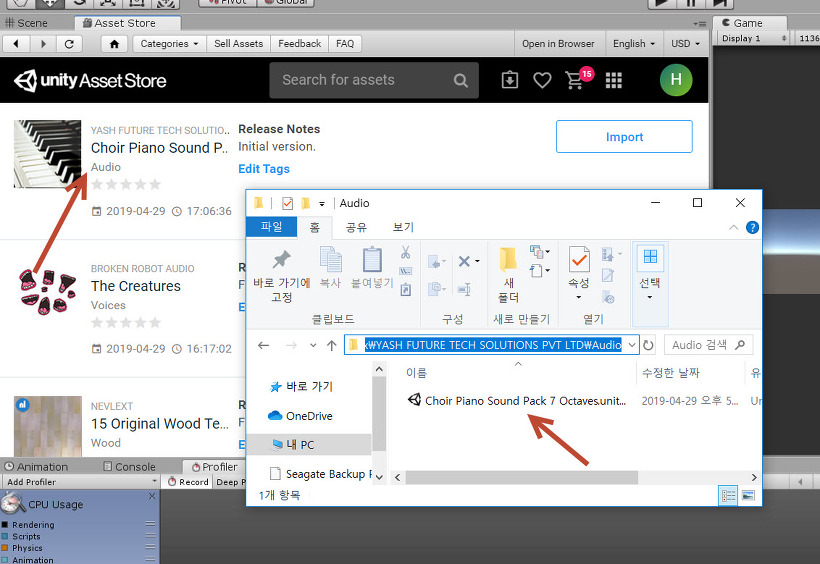
Task: Select 내 PC in navigation pane
Action: pos(309,445)
